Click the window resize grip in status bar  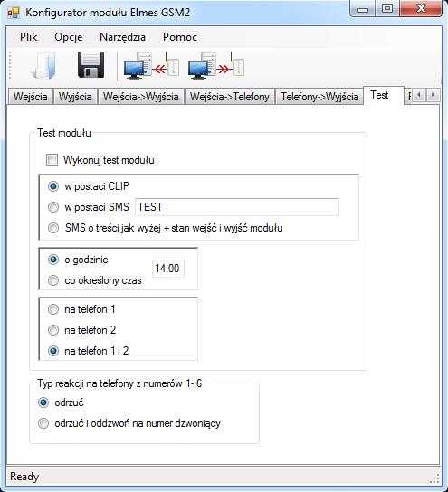[x=434, y=478]
